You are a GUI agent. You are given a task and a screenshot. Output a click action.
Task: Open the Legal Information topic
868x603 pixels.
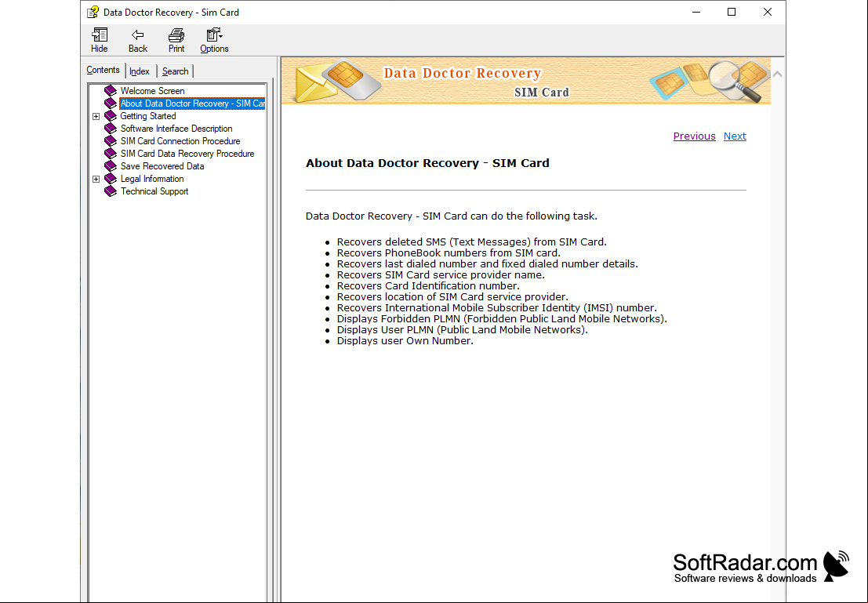point(152,179)
